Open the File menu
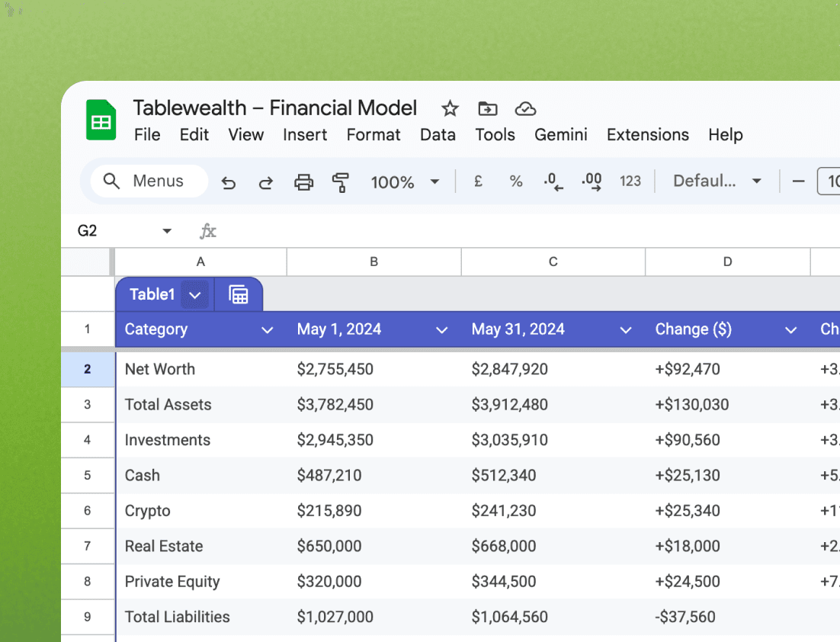The image size is (840, 642). [147, 134]
